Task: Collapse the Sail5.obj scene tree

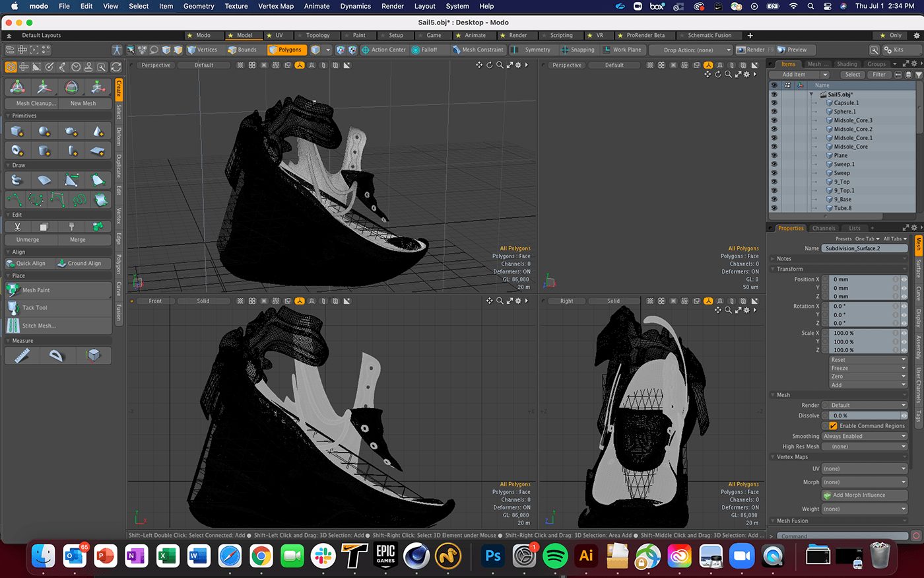Action: 812,94
